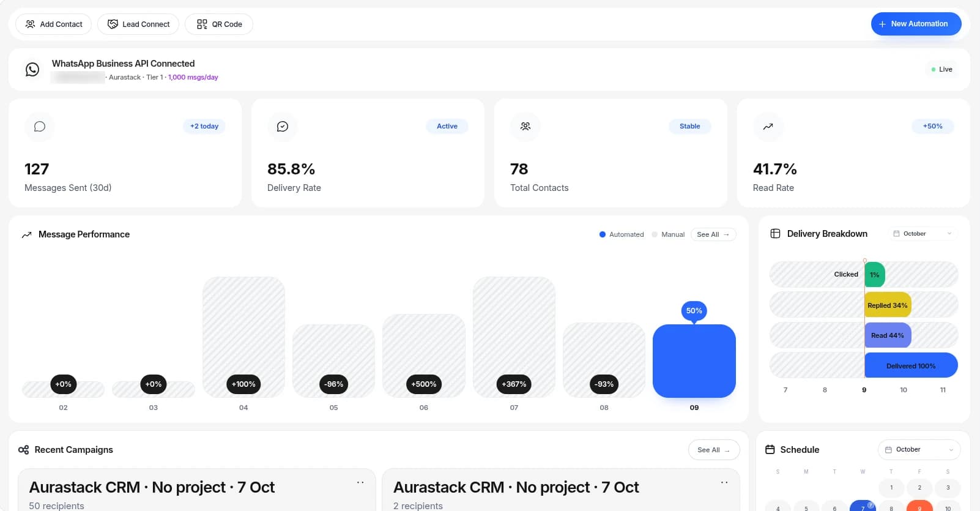The height and width of the screenshot is (511, 980).
Task: Click the Active badge on Delivery Rate
Action: click(x=447, y=126)
